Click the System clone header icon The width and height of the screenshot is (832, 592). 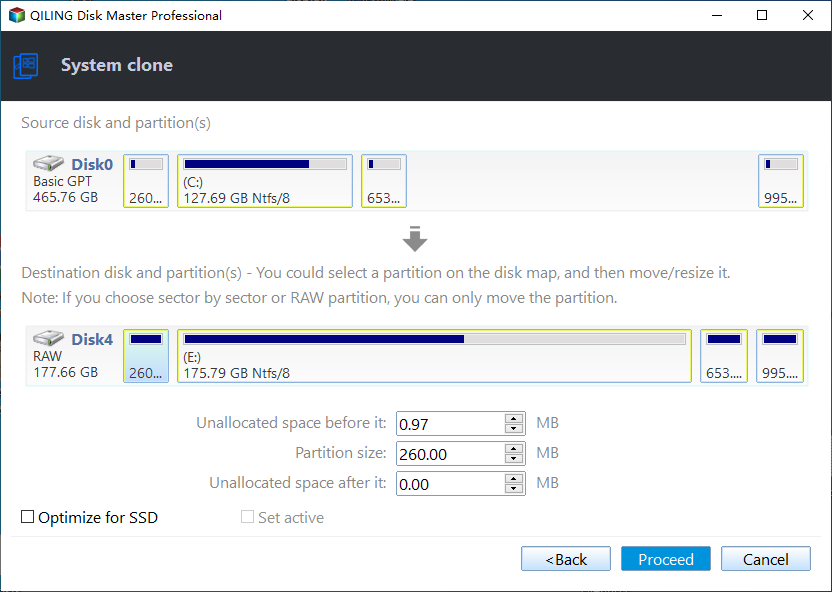coord(25,66)
